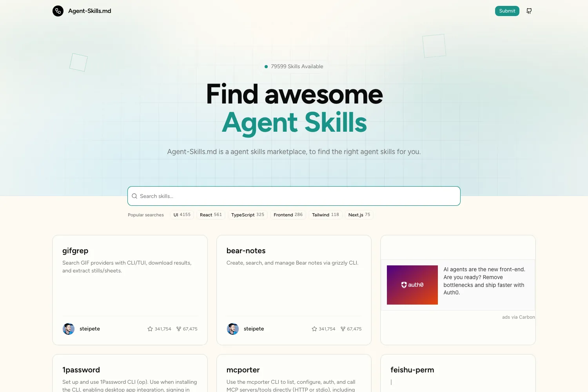Click the gifgrep description text
This screenshot has height=392, width=588.
tap(127, 267)
